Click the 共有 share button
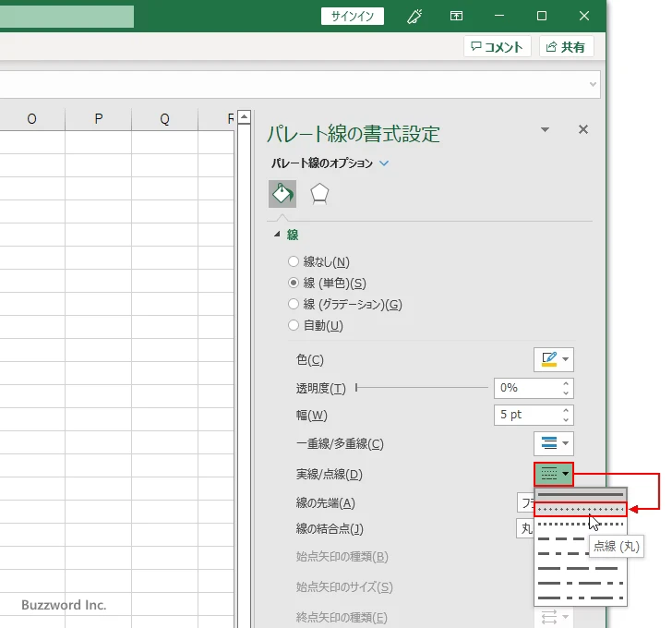 pyautogui.click(x=566, y=46)
